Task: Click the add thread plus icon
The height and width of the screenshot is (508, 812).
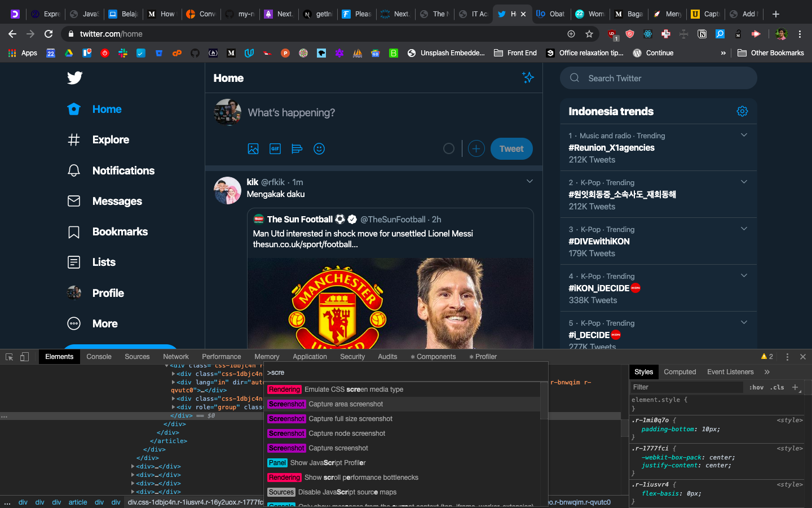Action: (x=476, y=149)
